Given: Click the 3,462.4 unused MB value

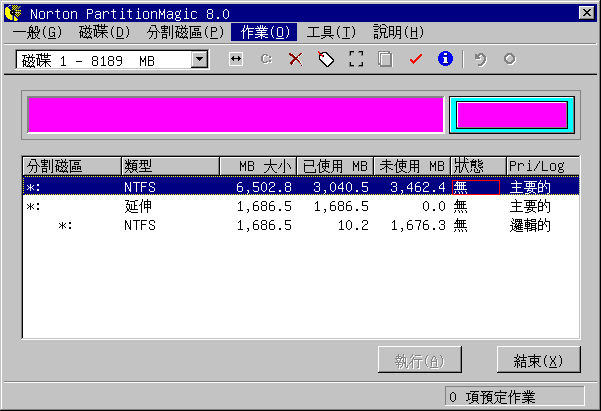Looking at the screenshot, I should pyautogui.click(x=418, y=187).
